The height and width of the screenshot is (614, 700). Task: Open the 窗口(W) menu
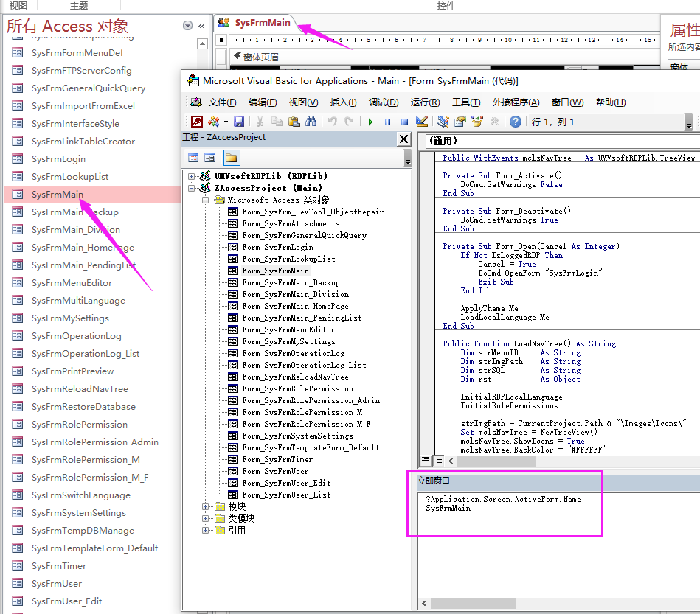567,102
